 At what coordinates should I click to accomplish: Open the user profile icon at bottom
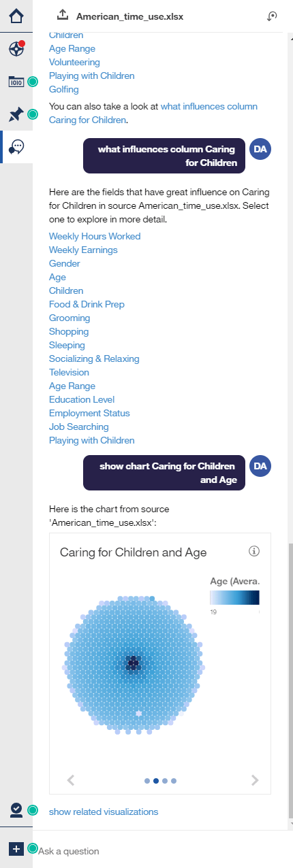[16, 809]
